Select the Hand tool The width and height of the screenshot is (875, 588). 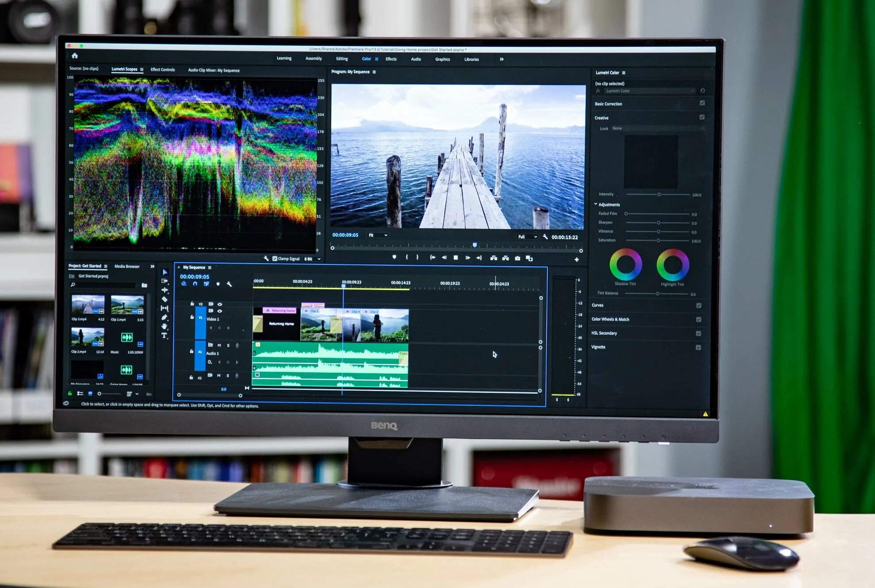click(x=164, y=326)
